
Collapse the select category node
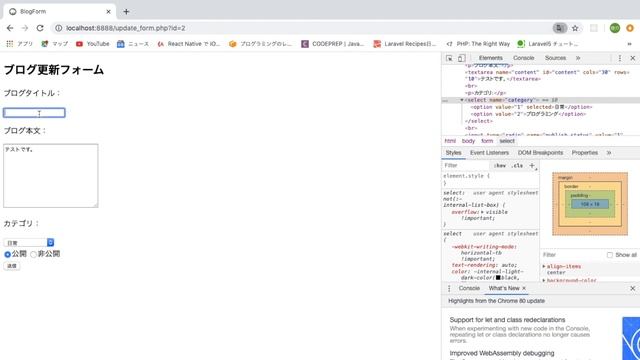point(462,100)
